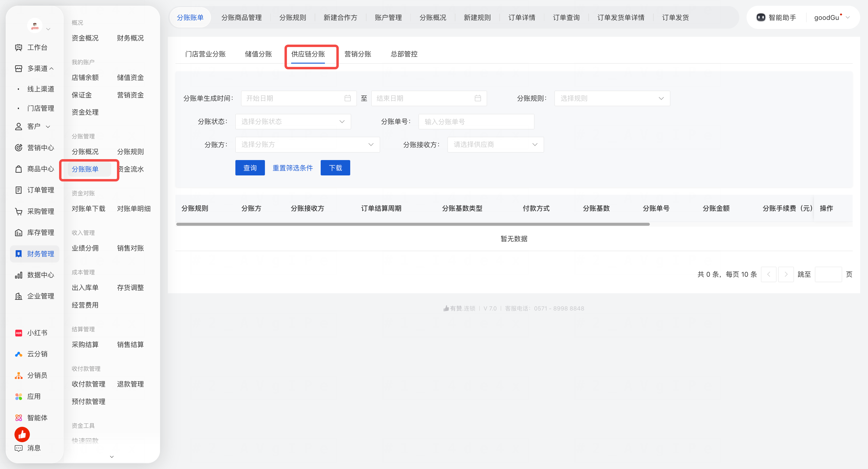868x469 pixels.
Task: Open the 工作台 workbench icon
Action: [x=18, y=48]
